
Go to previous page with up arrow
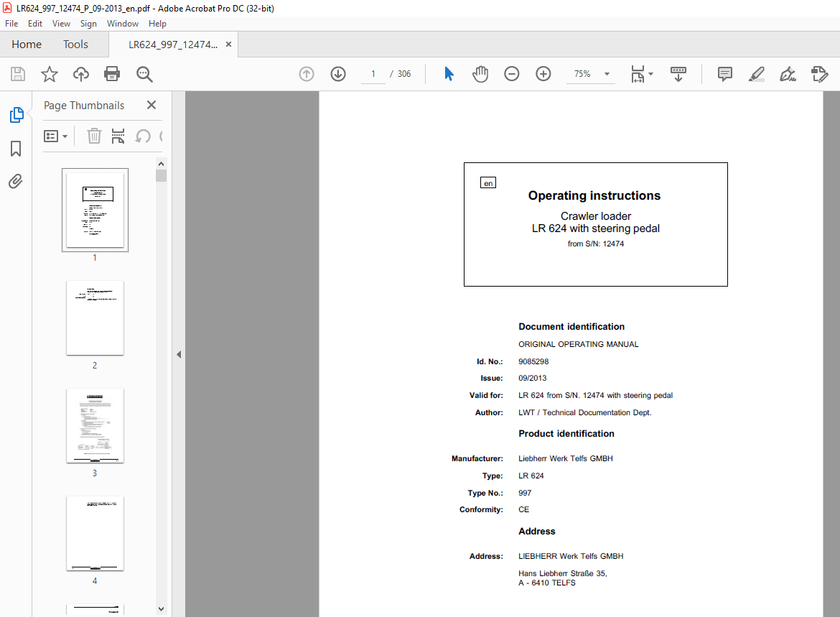[x=307, y=74]
